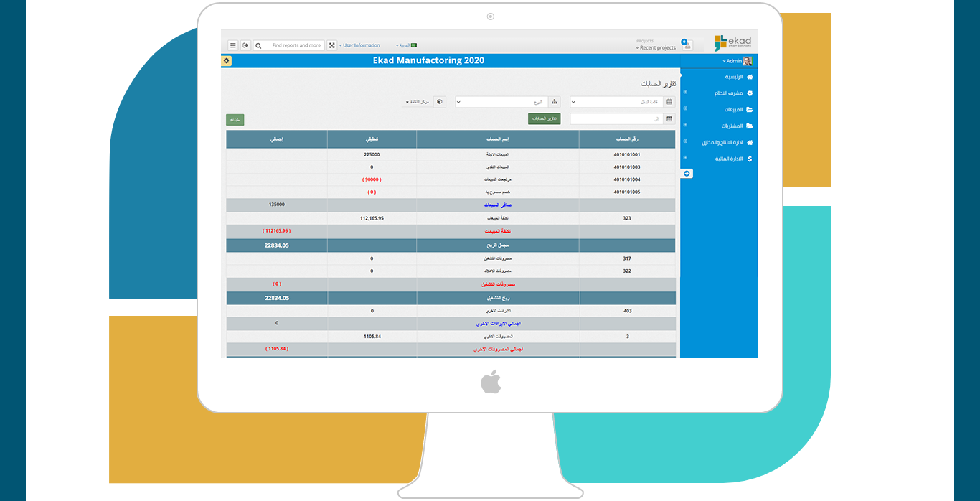Screen dimensions: 980x501
Task: Click account number 4010101001
Action: [x=627, y=154]
